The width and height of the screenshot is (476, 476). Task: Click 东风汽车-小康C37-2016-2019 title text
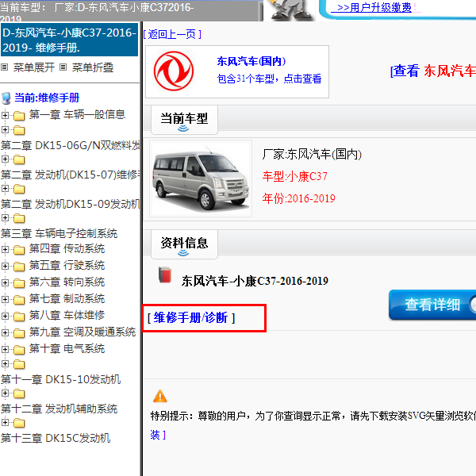click(255, 281)
